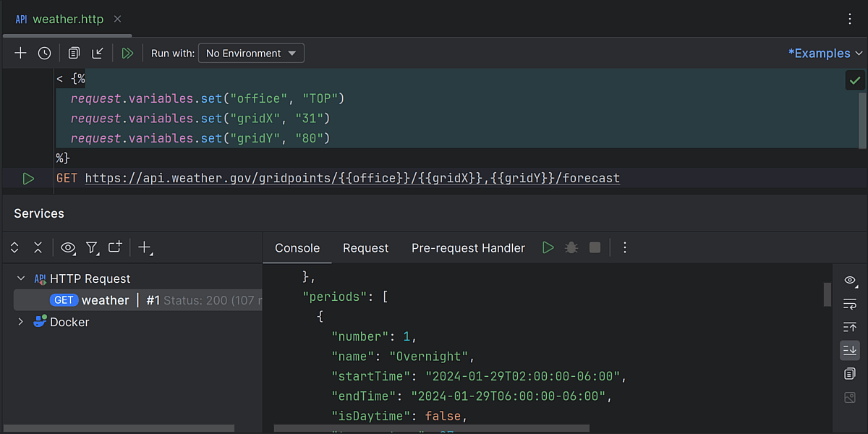Image resolution: width=868 pixels, height=434 pixels.
Task: Click the debug bug icon in Services
Action: tap(571, 247)
